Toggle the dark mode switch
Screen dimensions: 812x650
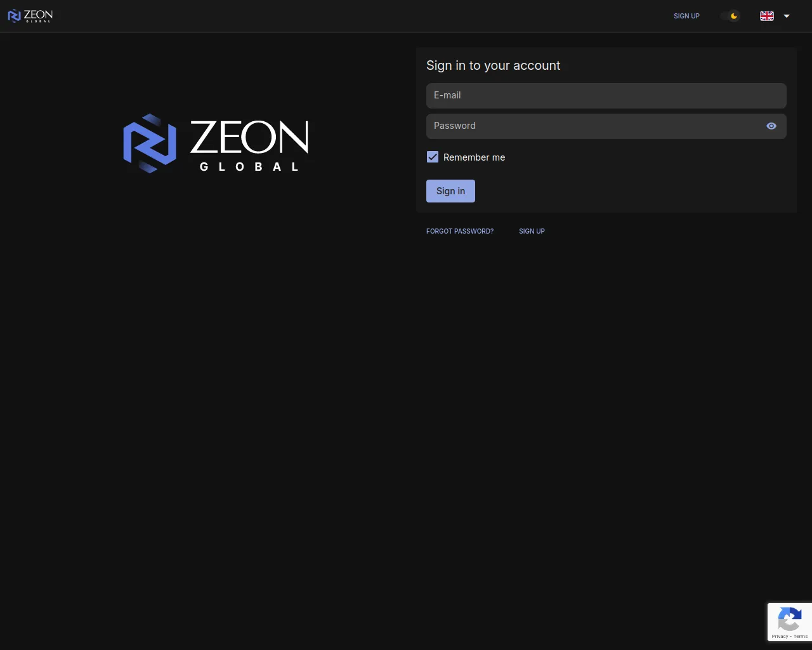click(730, 16)
